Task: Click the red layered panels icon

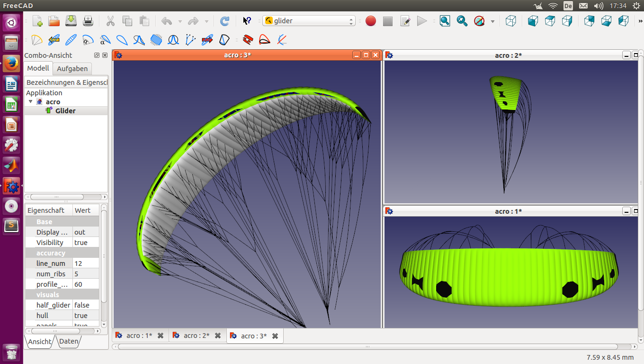Action: click(x=248, y=40)
